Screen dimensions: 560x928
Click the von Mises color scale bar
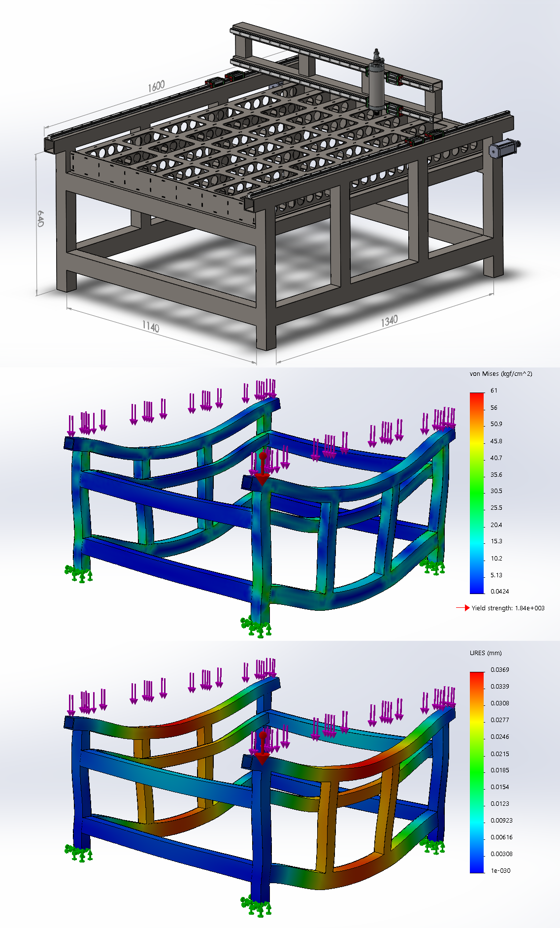click(x=477, y=493)
